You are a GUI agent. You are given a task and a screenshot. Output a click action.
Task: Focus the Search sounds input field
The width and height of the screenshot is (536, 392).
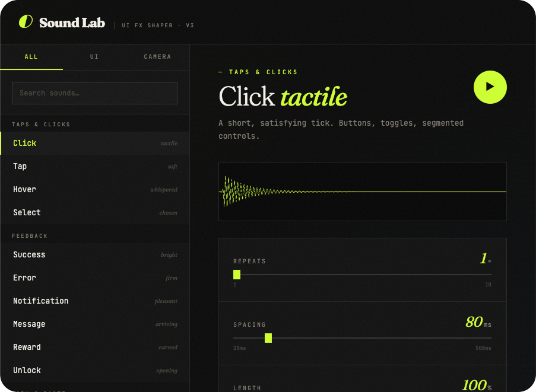point(95,93)
